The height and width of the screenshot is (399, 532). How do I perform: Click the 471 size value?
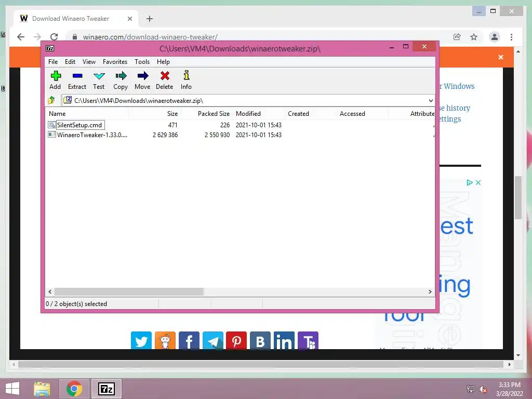coord(172,125)
